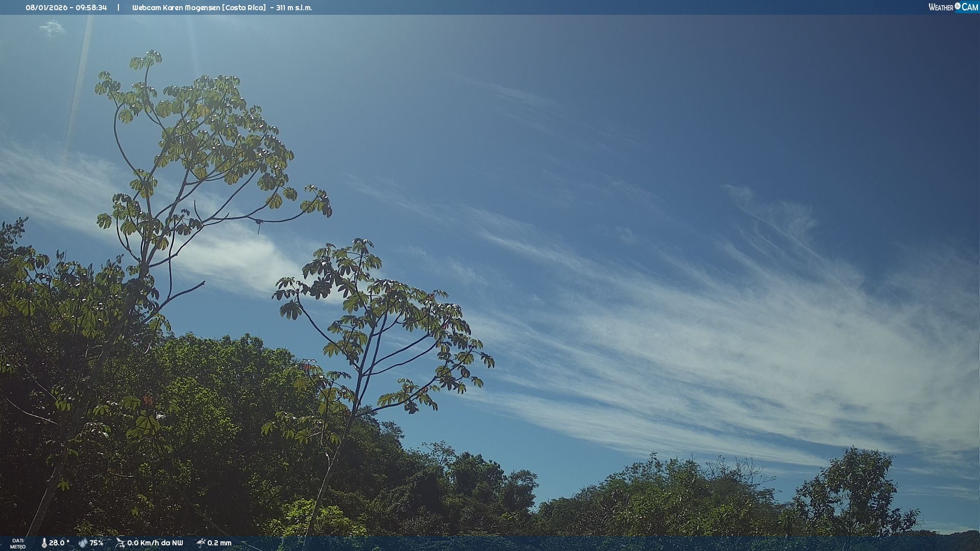Click the Webcam Karen Mogensen title

[176, 8]
